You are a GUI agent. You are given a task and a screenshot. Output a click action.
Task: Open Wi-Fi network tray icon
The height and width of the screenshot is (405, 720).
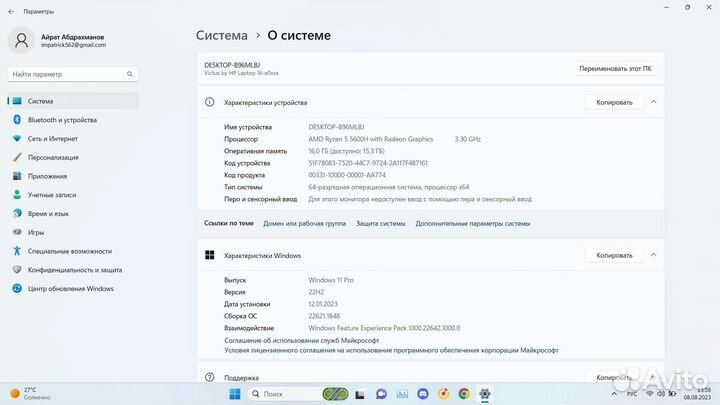(649, 394)
